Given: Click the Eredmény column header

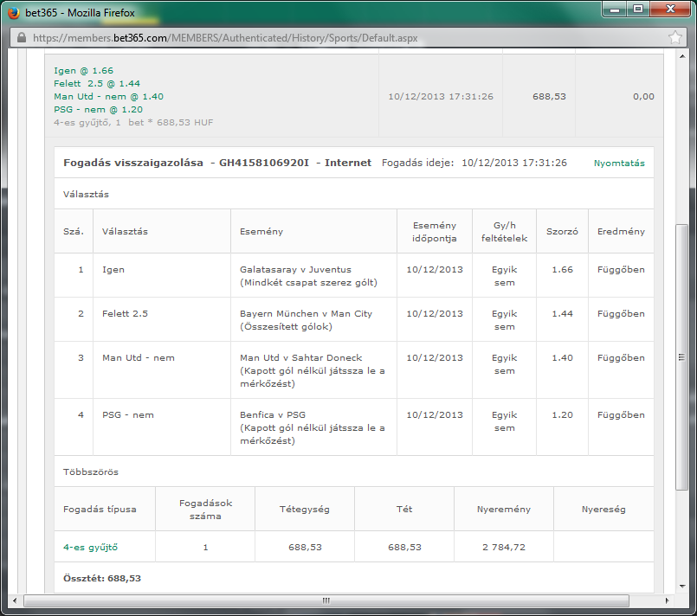Looking at the screenshot, I should tap(621, 231).
